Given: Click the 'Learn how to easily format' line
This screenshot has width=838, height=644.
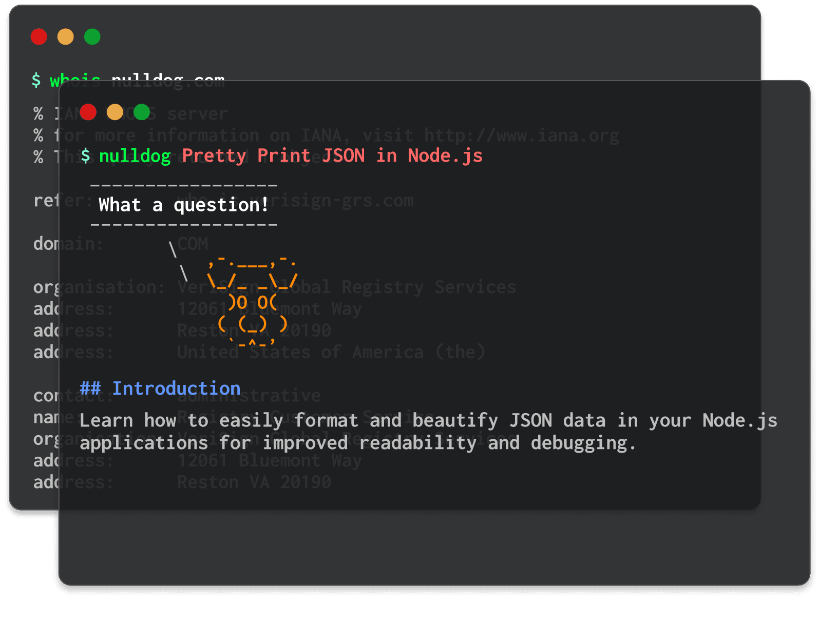Looking at the screenshot, I should tap(428, 421).
